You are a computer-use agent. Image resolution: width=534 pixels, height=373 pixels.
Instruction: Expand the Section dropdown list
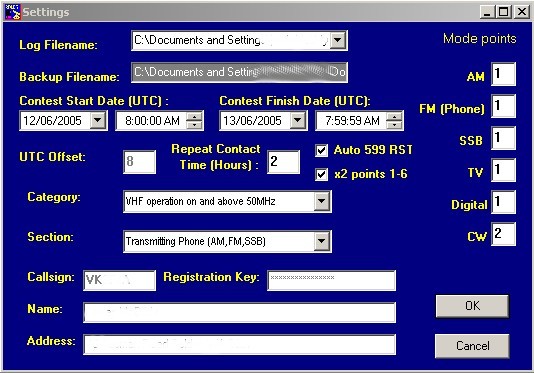(321, 241)
